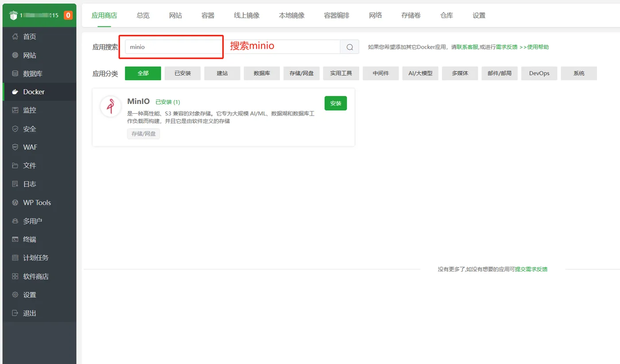Click the 存储/网盘 tag on MinIO card
This screenshot has height=364, width=620.
click(x=143, y=134)
